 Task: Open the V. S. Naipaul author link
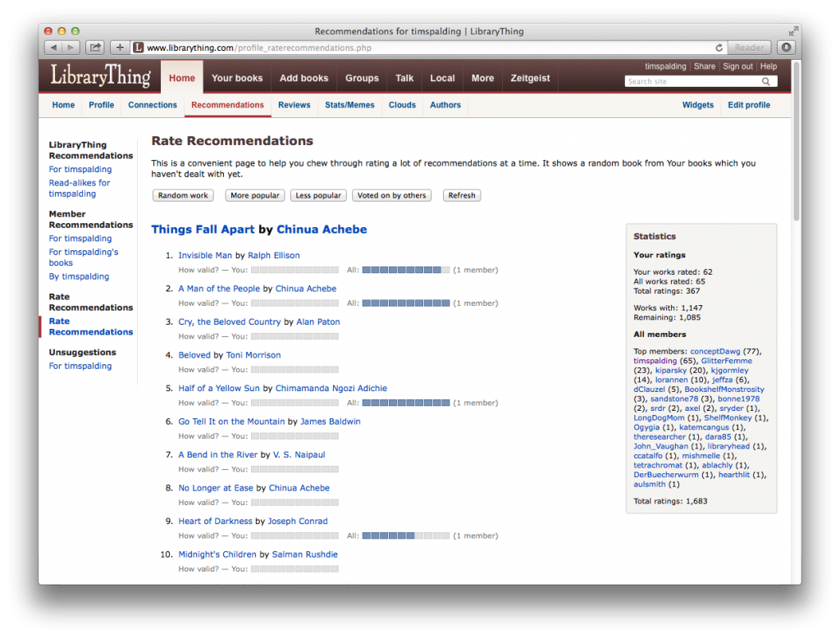[299, 455]
